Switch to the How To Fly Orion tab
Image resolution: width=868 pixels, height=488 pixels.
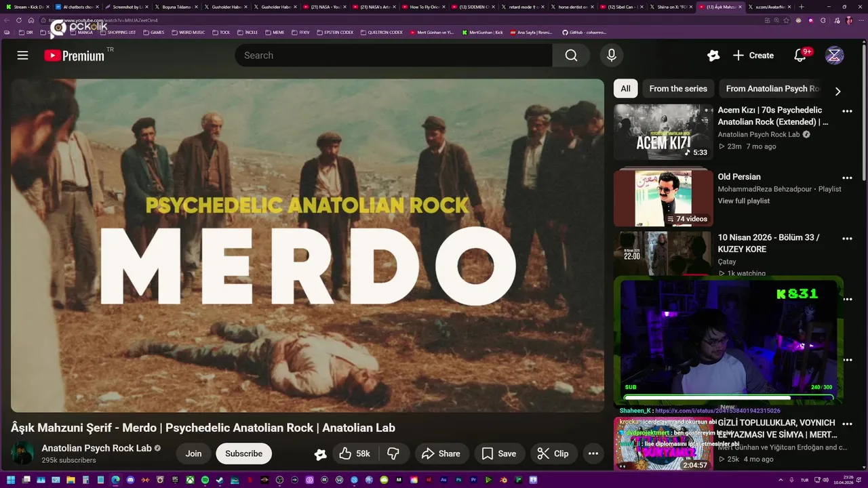[x=424, y=7]
